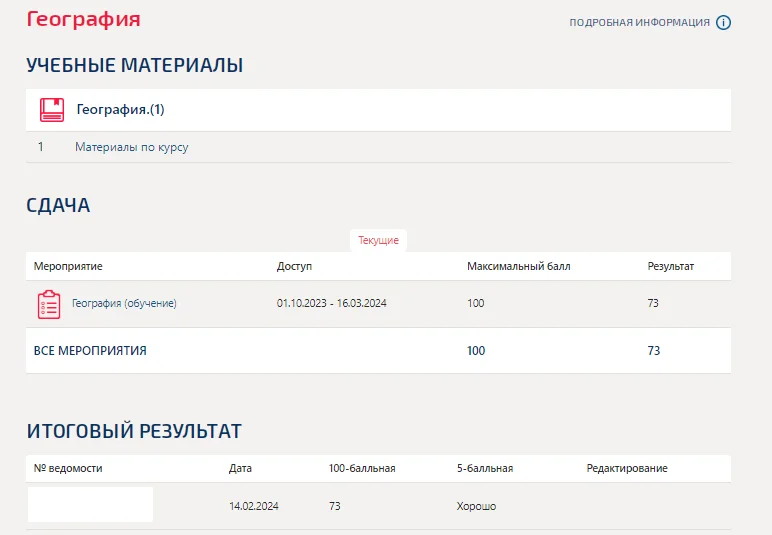Open География (обучение) event link
The image size is (772, 535).
click(x=124, y=303)
